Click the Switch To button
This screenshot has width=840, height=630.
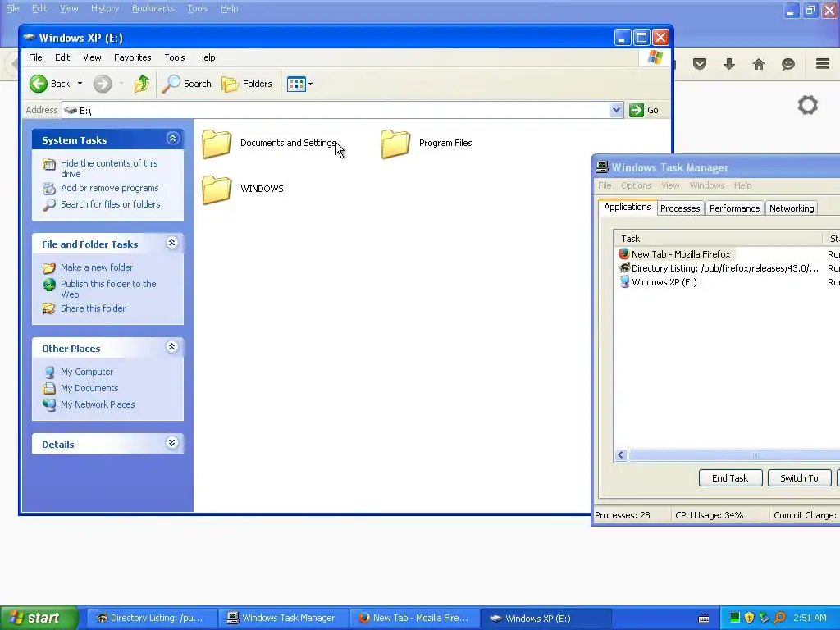click(x=799, y=478)
